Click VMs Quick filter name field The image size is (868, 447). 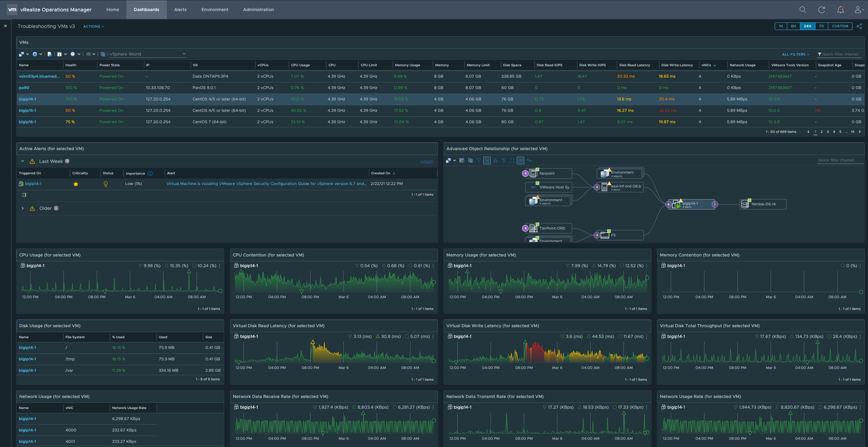point(840,54)
